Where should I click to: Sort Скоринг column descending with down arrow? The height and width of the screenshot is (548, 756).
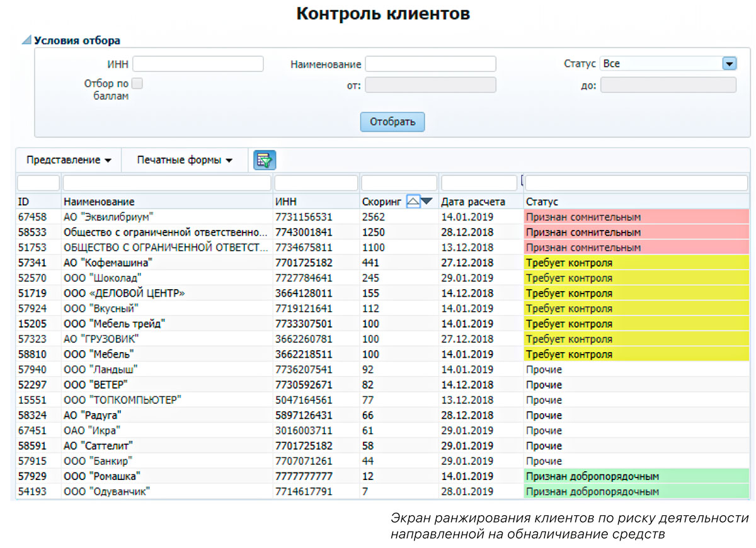point(427,202)
